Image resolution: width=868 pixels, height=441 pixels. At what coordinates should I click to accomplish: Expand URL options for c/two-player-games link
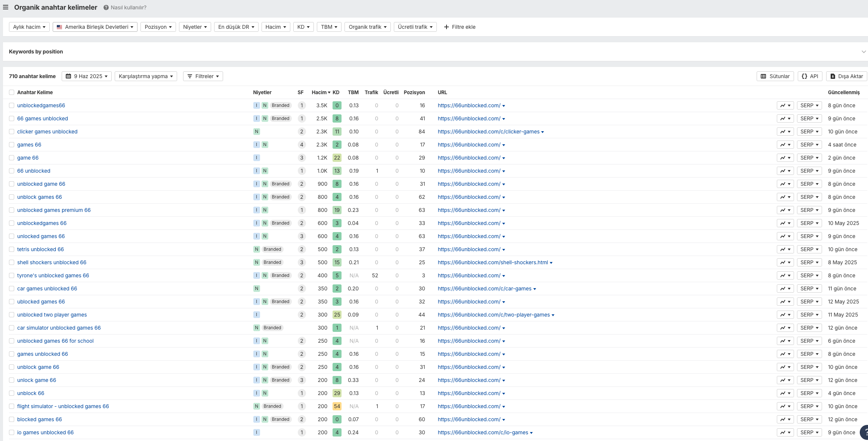(x=553, y=315)
